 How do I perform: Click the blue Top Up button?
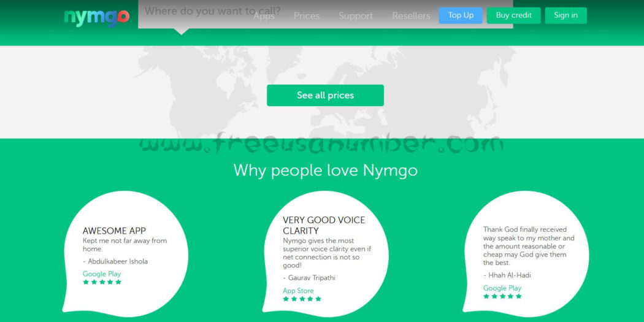(461, 15)
